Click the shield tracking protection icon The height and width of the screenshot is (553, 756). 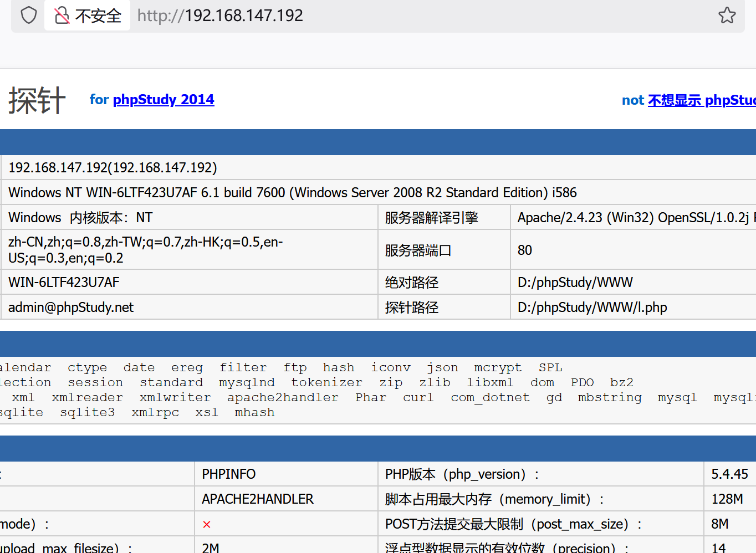point(29,15)
